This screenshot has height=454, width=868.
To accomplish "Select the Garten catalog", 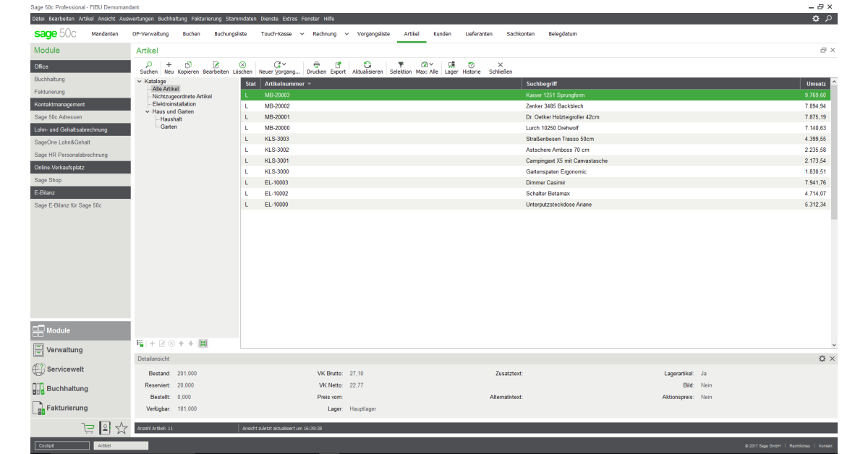I will click(169, 127).
